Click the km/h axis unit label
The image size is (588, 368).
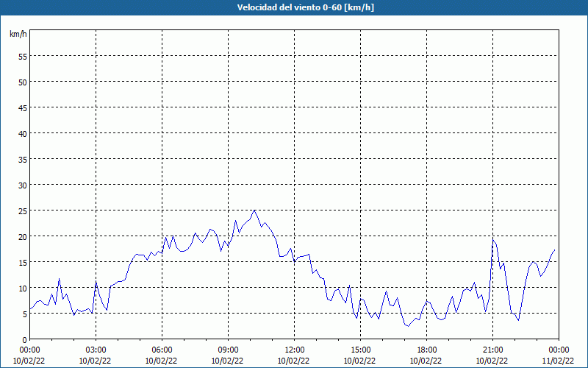[x=18, y=34]
